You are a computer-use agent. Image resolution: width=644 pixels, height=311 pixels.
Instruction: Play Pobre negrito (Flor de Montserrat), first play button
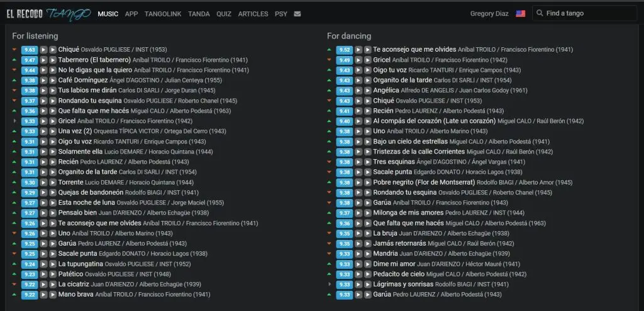coord(358,183)
